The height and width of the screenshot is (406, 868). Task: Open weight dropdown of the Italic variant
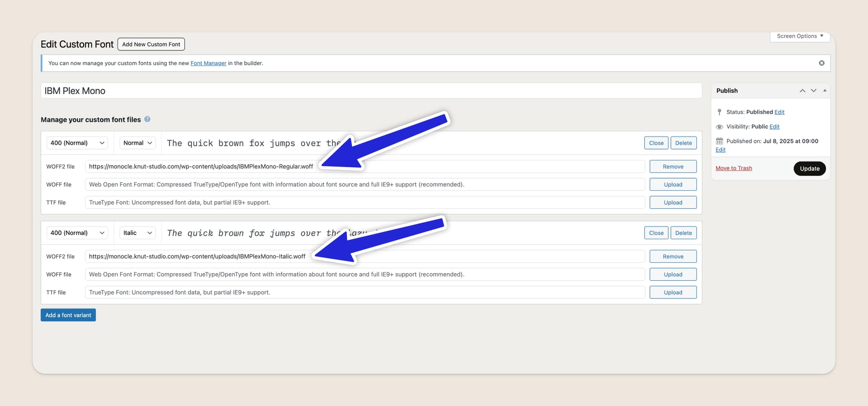[x=77, y=233]
